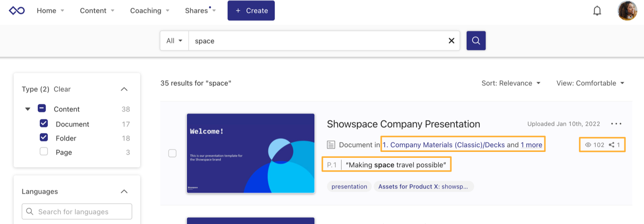Image resolution: width=644 pixels, height=224 pixels.
Task: Collapse the Content tree triangle
Action: [x=28, y=109]
